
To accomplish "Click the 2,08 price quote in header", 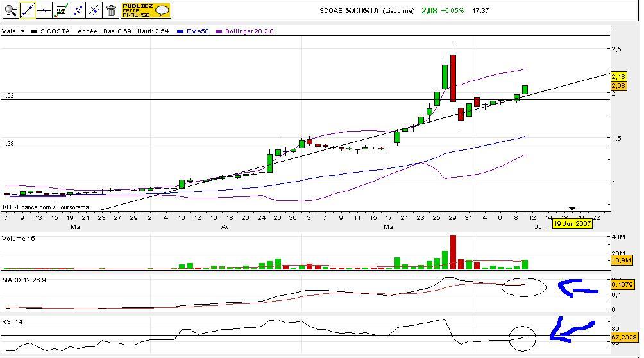I will click(x=429, y=11).
